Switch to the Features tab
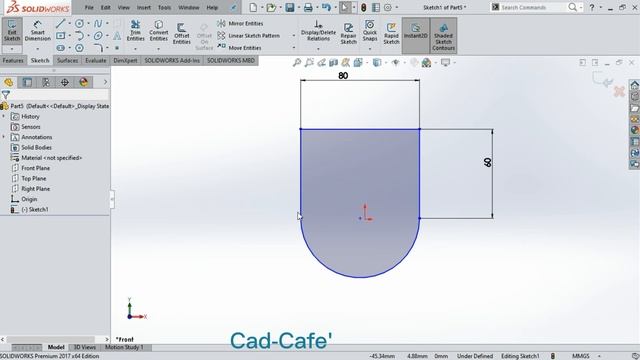The width and height of the screenshot is (640, 360). 13,60
